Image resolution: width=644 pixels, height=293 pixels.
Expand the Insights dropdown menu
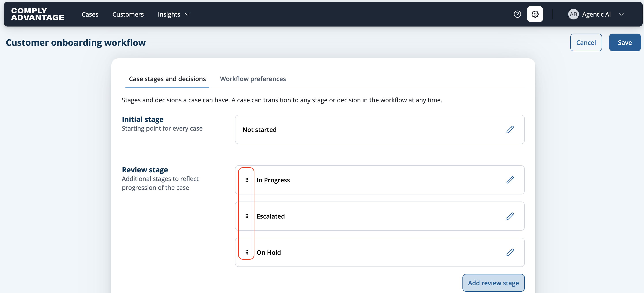pos(174,14)
